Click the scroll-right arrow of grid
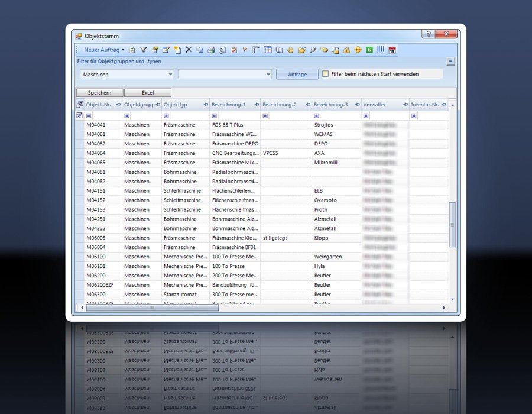This screenshot has height=414, width=532. pos(444,308)
